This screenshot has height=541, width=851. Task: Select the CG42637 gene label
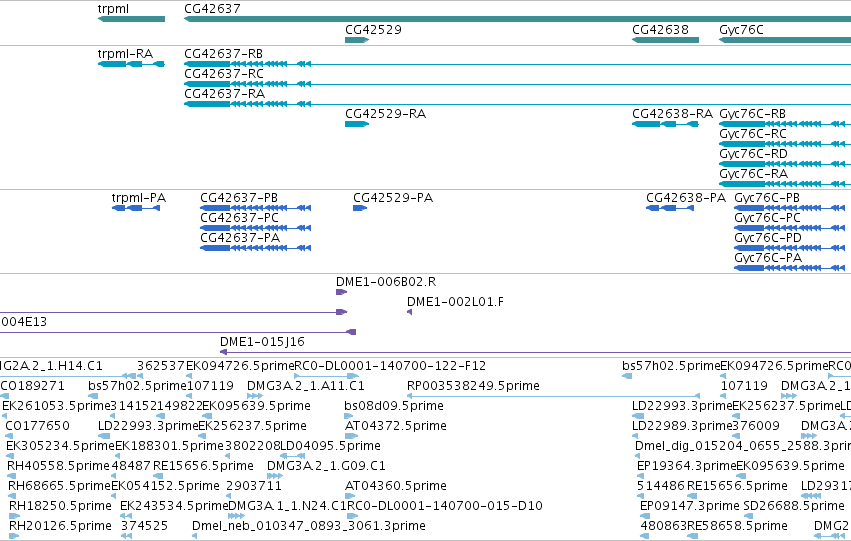click(212, 9)
